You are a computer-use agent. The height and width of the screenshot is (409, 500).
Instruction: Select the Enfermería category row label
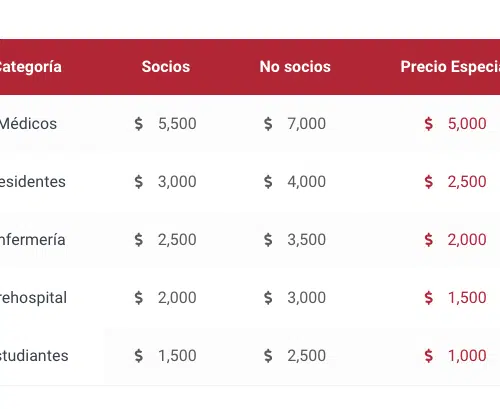point(32,240)
